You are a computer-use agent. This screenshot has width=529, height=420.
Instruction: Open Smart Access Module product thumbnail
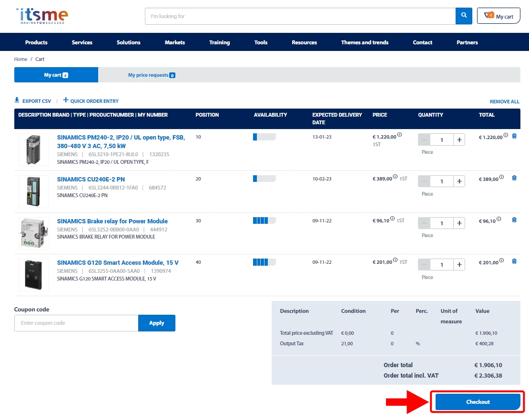coord(33,275)
